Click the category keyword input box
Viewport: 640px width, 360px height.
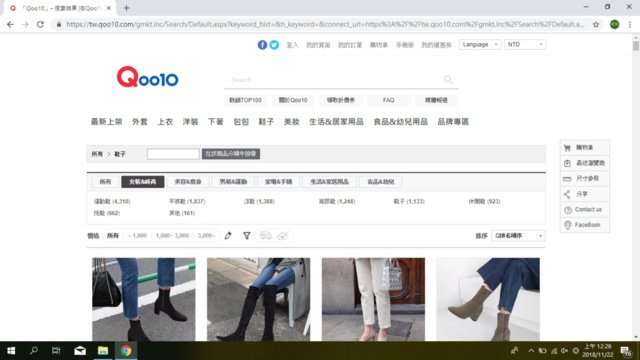pyautogui.click(x=173, y=154)
